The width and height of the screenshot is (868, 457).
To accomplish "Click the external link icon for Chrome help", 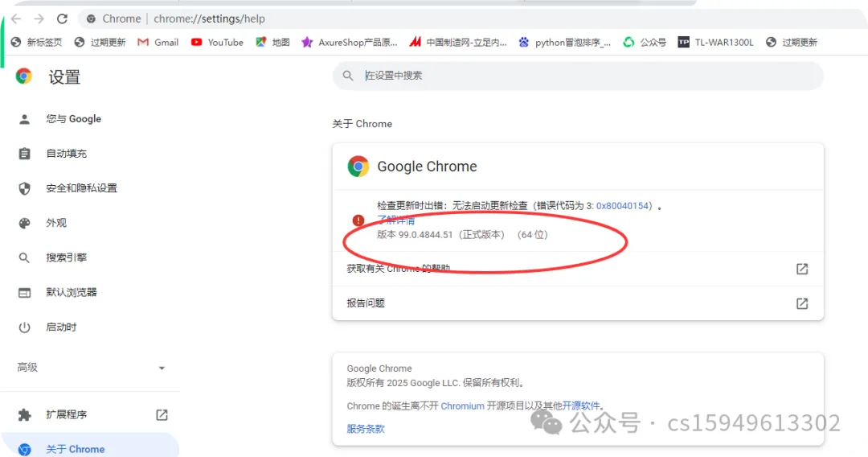I will (x=801, y=270).
